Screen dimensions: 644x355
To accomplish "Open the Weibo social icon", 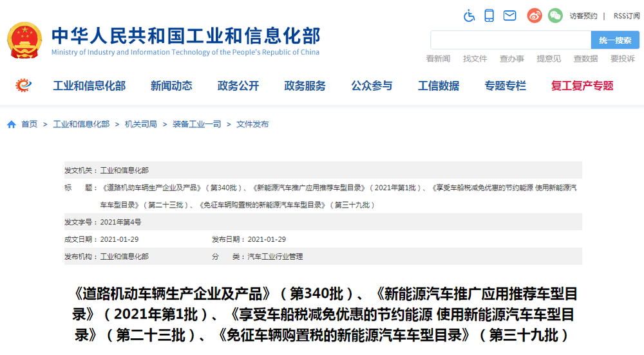I will pos(535,15).
